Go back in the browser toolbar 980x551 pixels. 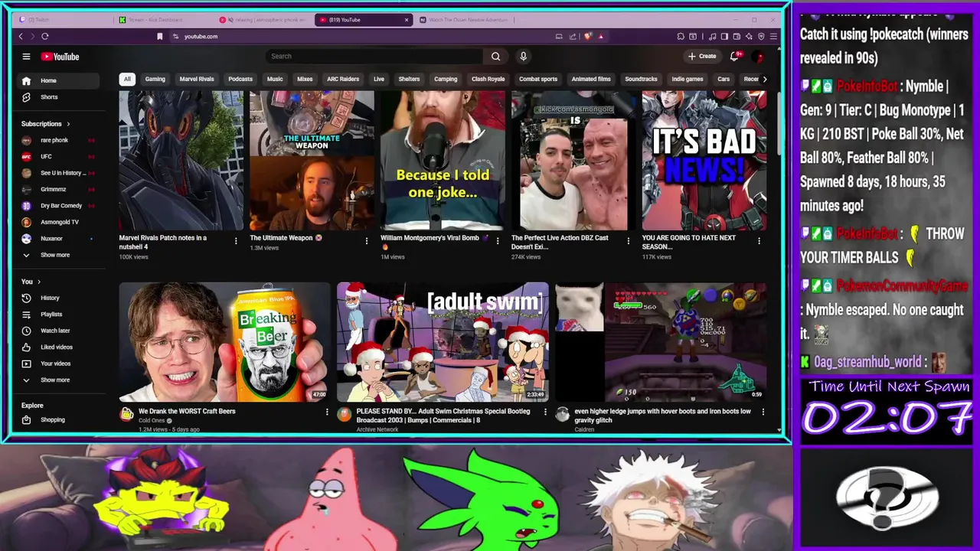[x=21, y=36]
